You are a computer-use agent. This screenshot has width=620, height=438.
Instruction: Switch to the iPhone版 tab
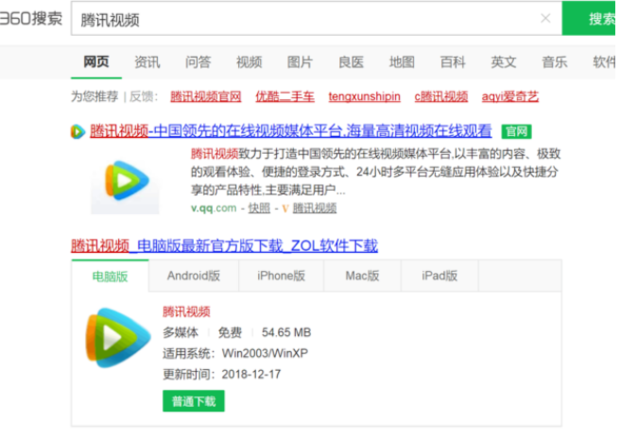click(281, 276)
